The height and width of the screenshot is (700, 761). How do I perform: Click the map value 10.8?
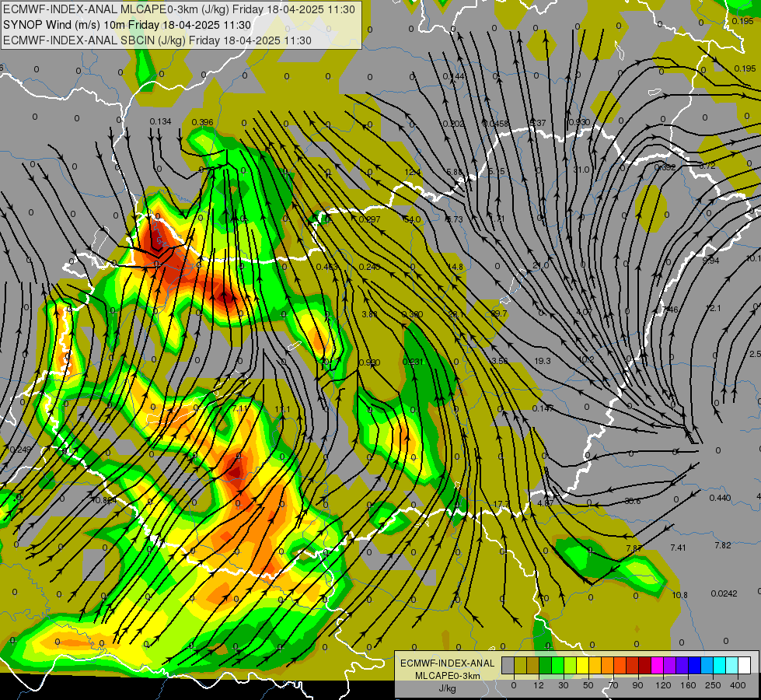click(680, 595)
